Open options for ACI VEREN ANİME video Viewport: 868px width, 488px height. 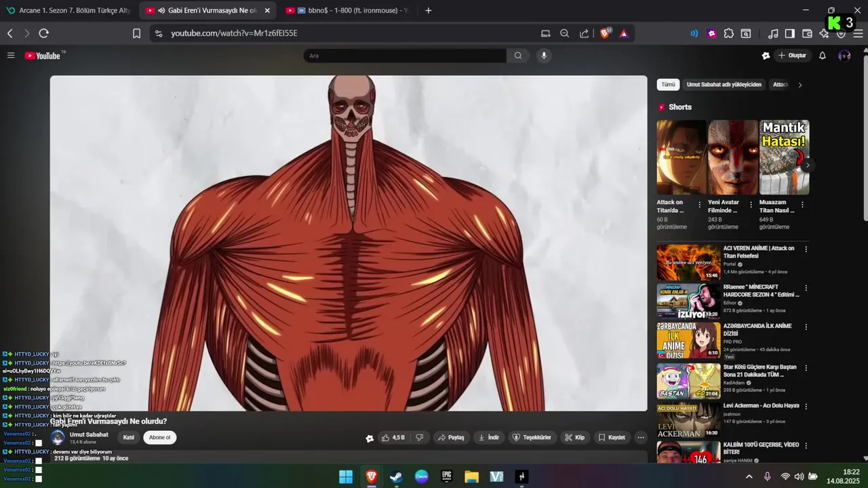[806, 249]
